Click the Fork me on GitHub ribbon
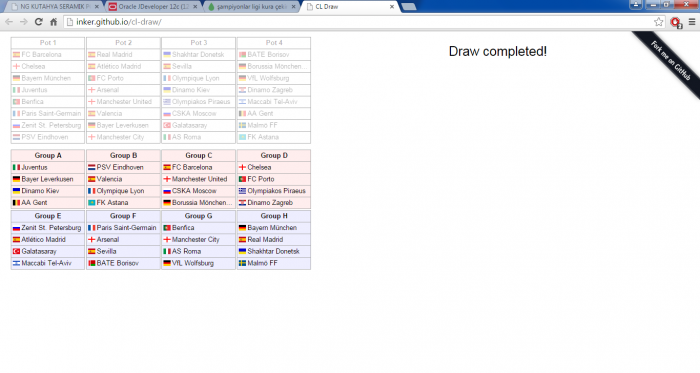 pos(670,61)
